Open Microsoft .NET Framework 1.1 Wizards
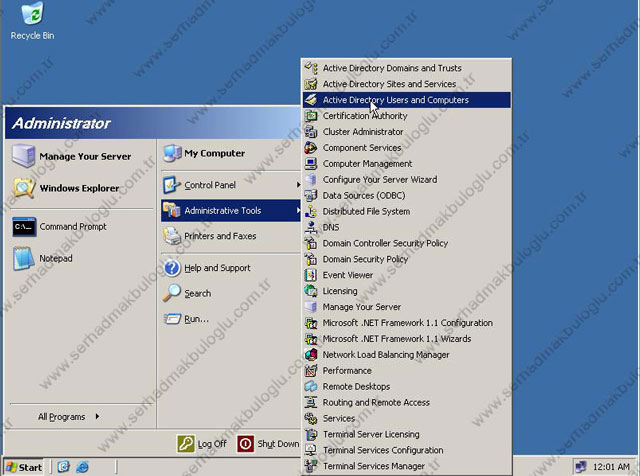Image resolution: width=640 pixels, height=476 pixels. (x=407, y=338)
